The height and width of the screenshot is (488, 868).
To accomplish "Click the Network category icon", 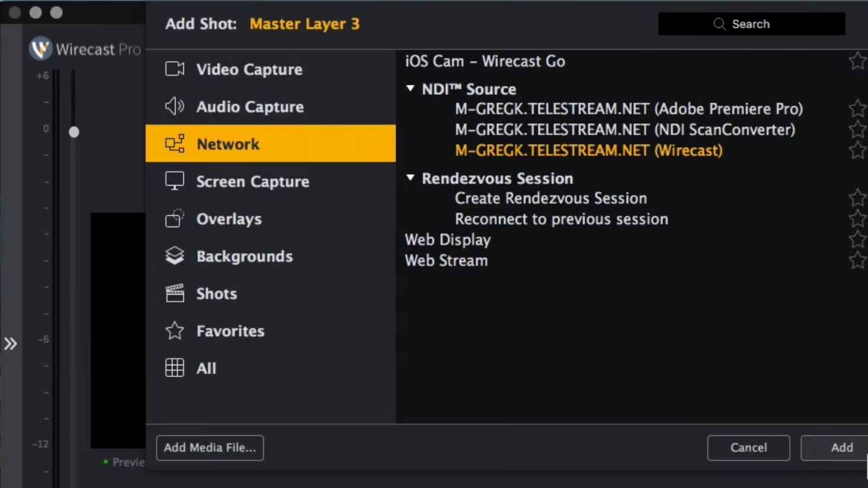I will coord(175,143).
